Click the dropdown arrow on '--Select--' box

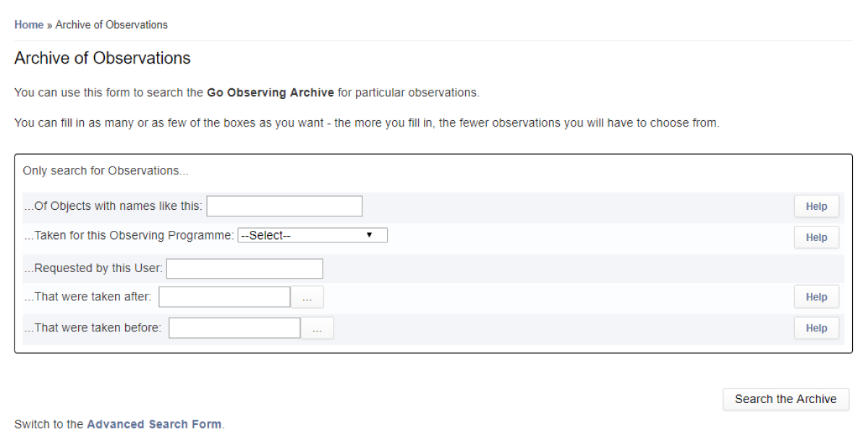click(370, 234)
